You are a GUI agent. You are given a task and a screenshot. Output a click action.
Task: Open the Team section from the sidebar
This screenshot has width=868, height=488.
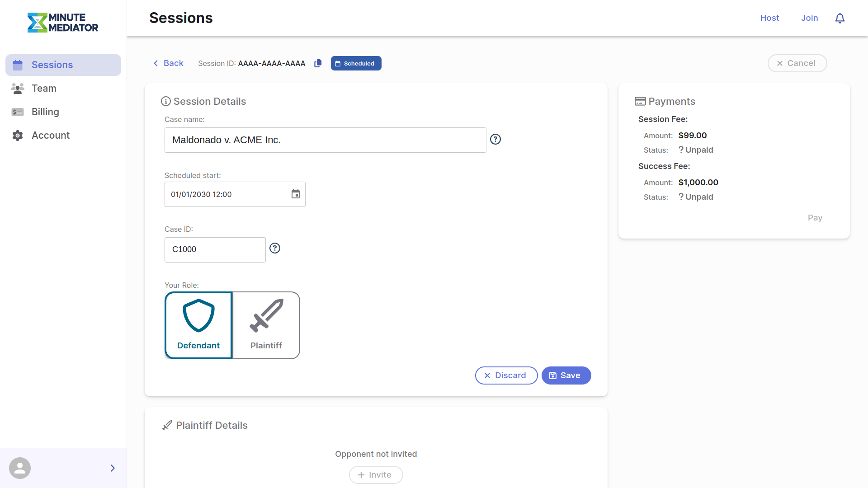(x=44, y=88)
